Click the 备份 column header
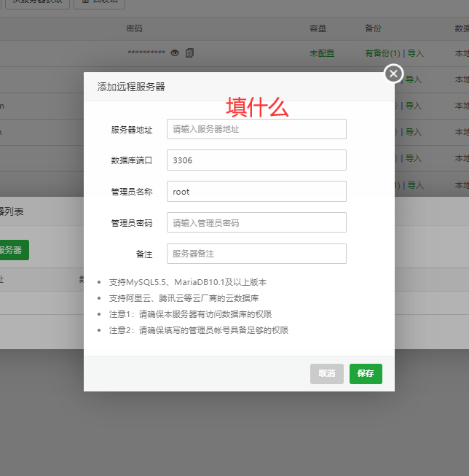 click(x=373, y=28)
